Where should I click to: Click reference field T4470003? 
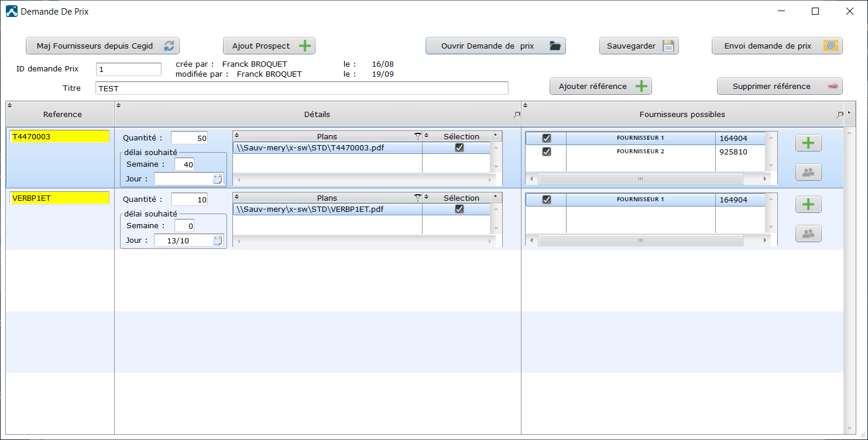(x=60, y=136)
